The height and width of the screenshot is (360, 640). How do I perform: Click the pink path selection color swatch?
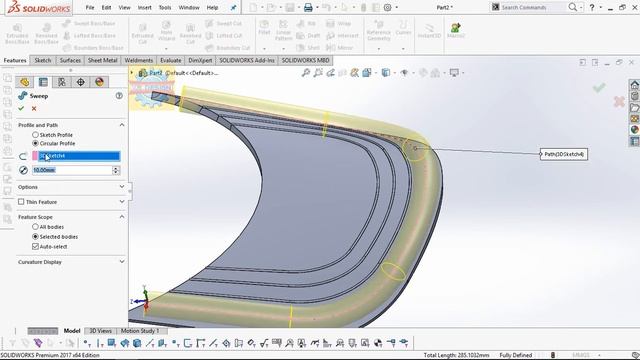(35, 156)
